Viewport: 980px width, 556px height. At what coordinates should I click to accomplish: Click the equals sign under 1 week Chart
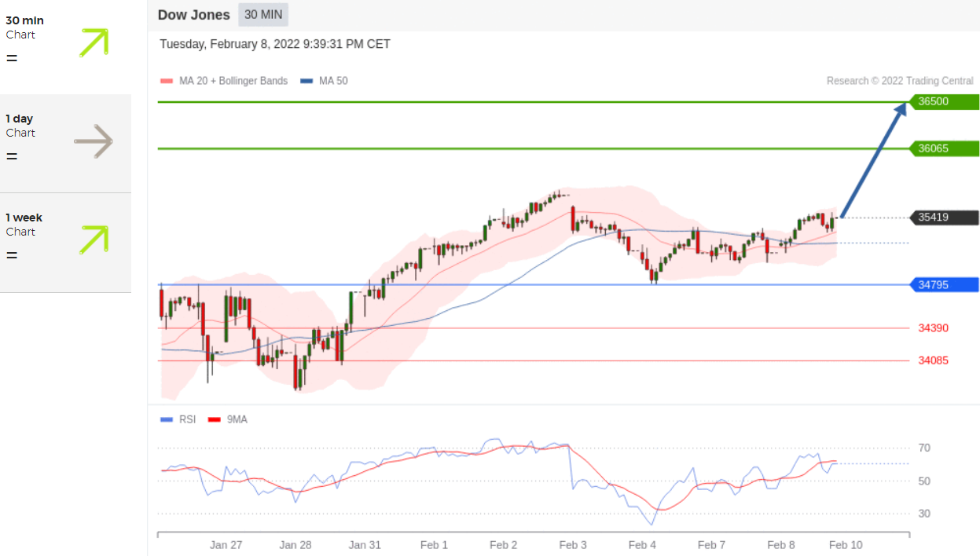pos(12,255)
